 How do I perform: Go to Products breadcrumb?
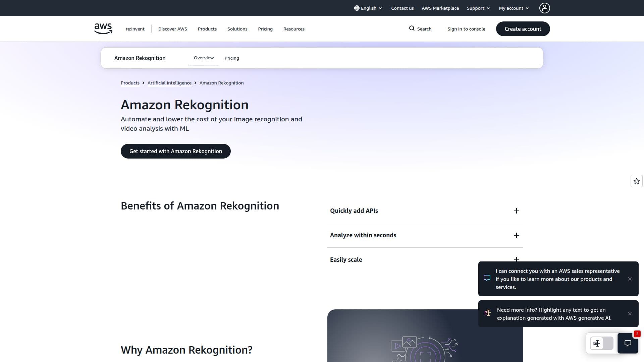click(130, 83)
